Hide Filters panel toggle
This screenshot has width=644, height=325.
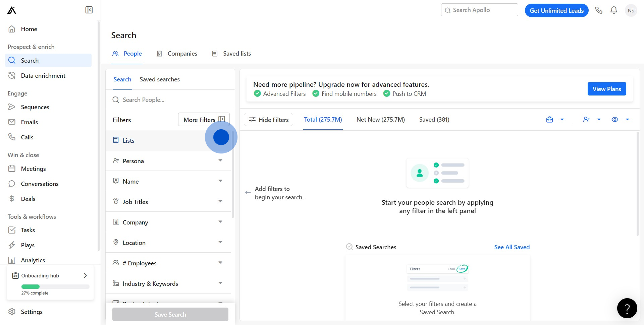click(x=268, y=120)
